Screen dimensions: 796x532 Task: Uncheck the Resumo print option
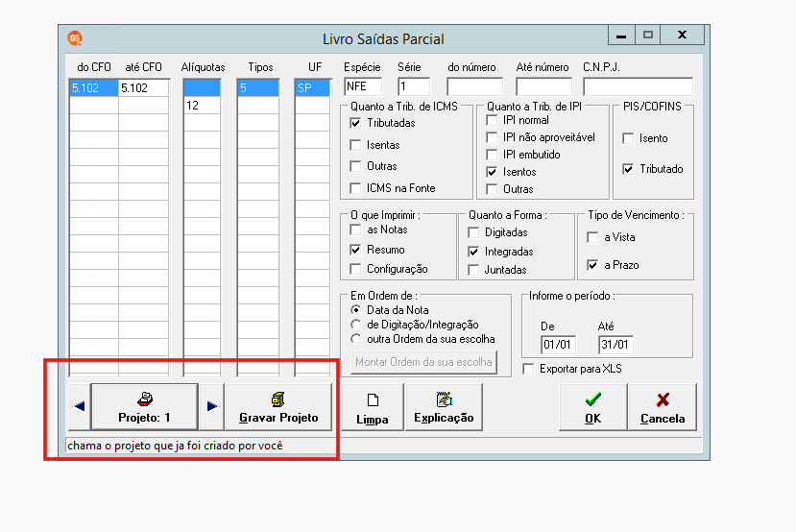point(356,250)
